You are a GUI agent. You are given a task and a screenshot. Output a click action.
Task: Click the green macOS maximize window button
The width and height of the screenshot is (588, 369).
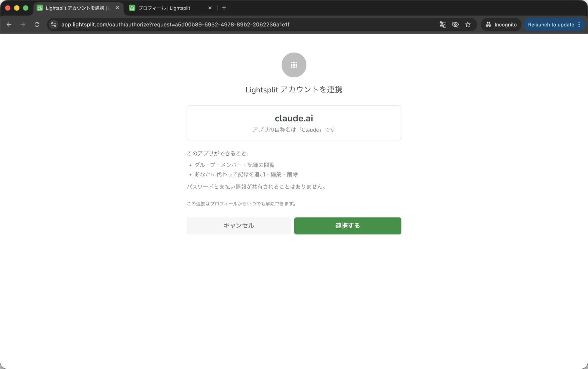(26, 8)
